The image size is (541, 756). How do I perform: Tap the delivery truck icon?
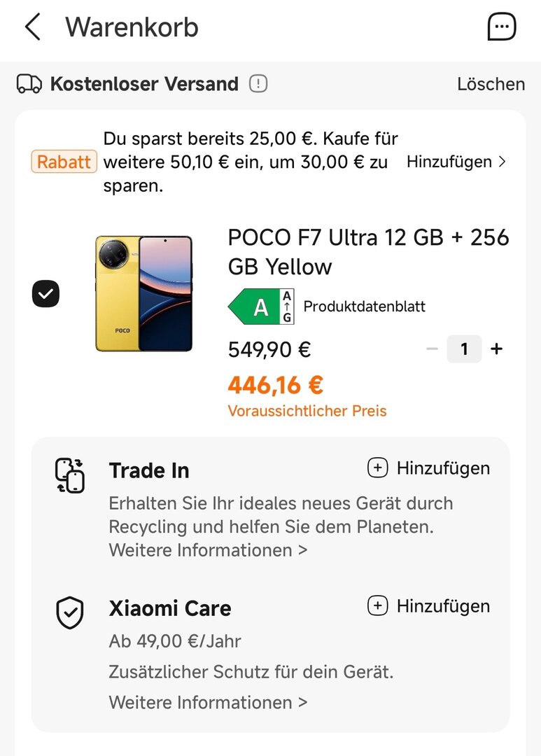coord(29,84)
